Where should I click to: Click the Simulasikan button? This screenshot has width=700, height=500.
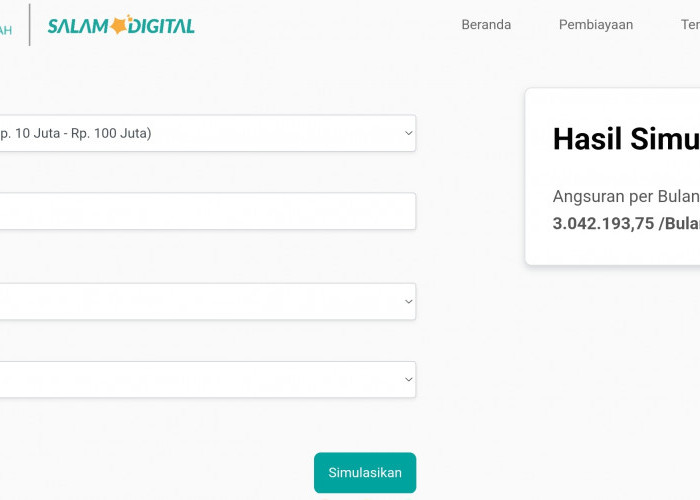[x=365, y=473]
